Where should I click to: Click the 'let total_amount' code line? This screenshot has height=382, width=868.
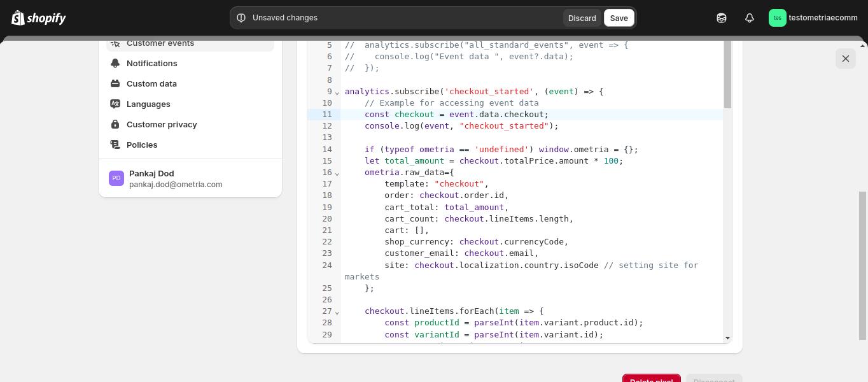494,161
